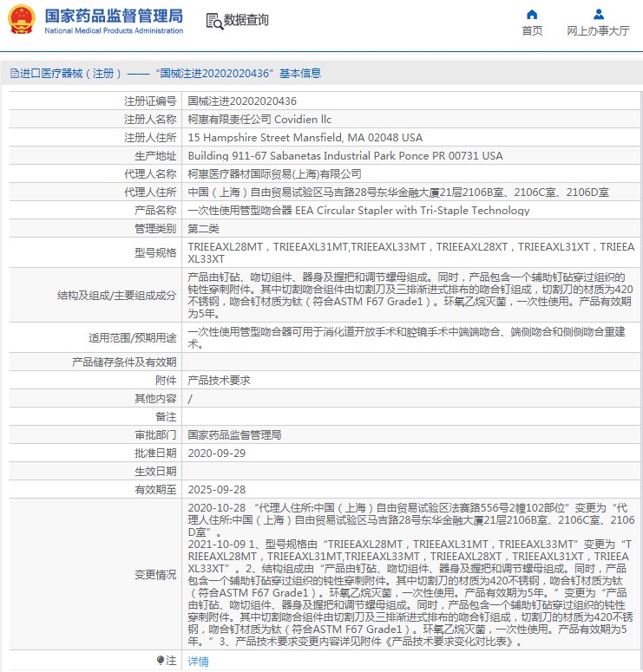Click intended use text 一次性使用管型吻合器可用于
Viewport: 643px width, 672px height.
(x=407, y=337)
